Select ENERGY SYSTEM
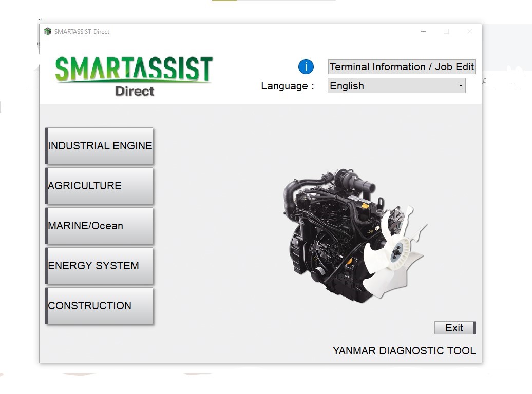532x394 pixels. (x=99, y=266)
